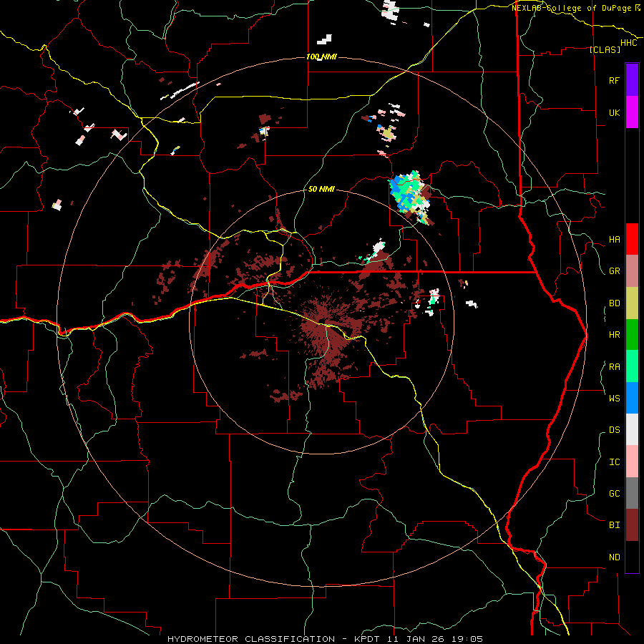Click the BD yellow legend swatch
The image size is (644, 644).
click(x=632, y=303)
